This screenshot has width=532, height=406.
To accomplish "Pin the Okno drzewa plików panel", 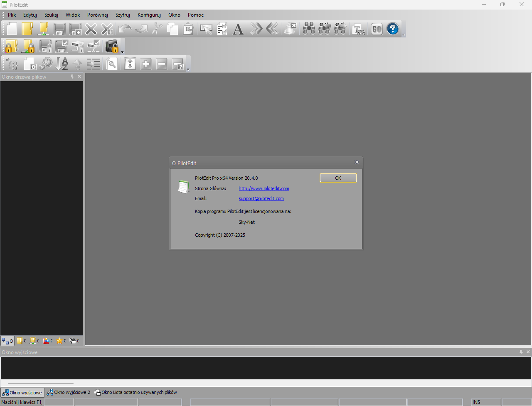I will (72, 77).
